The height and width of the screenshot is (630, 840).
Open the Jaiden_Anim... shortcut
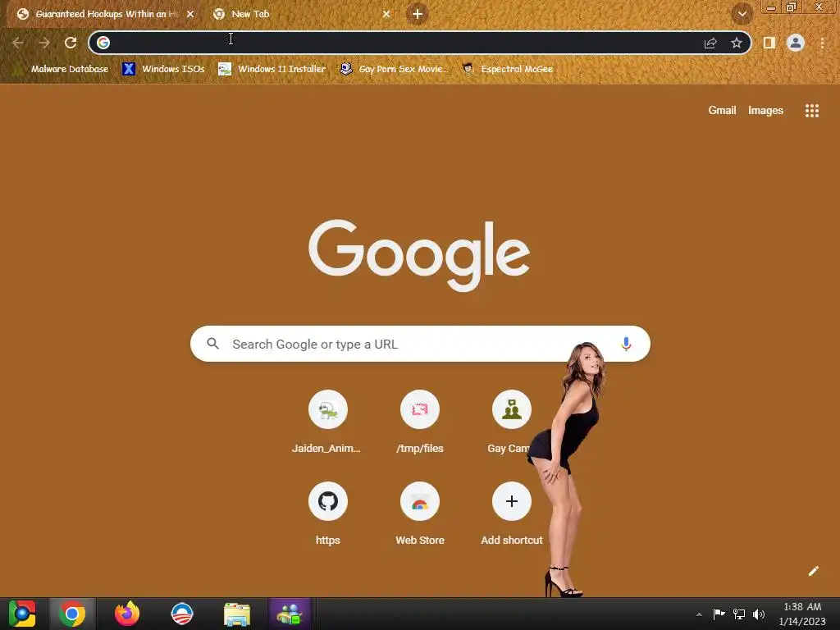(328, 422)
